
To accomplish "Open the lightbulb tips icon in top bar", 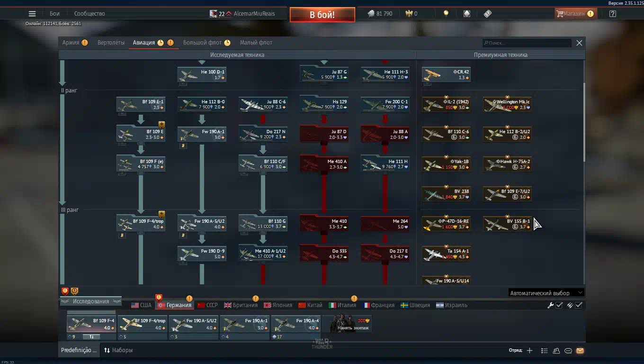I will [446, 14].
